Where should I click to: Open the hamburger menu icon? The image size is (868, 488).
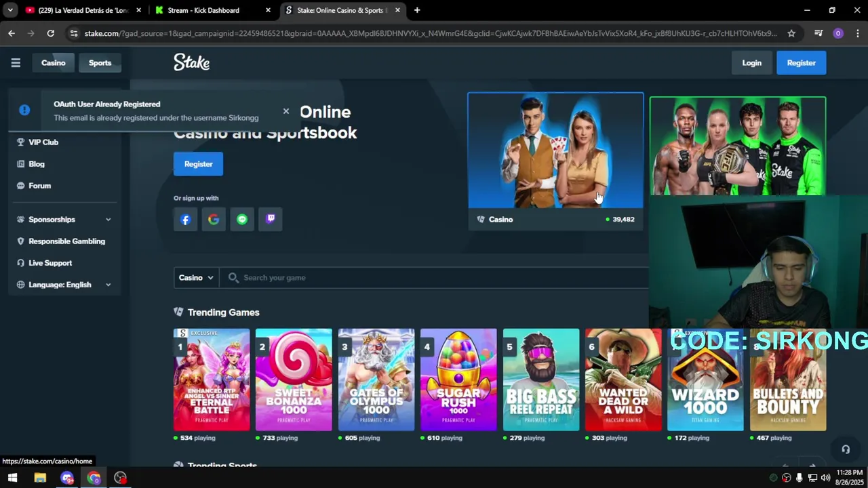[x=16, y=63]
